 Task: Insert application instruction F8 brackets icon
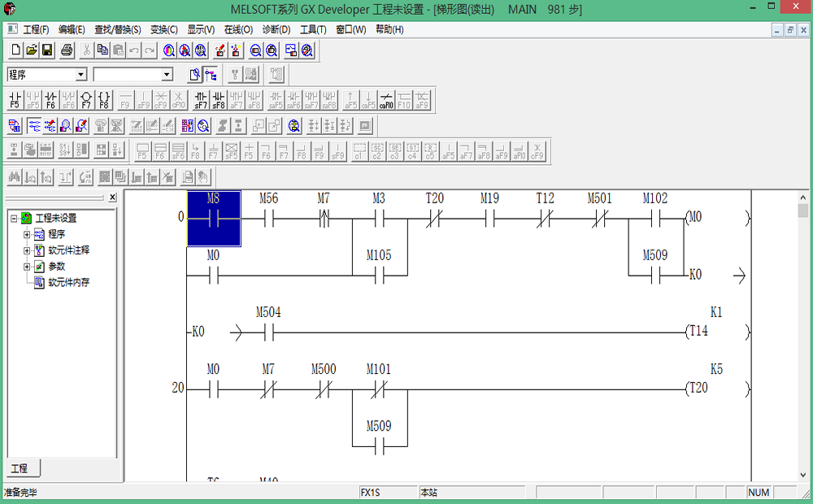pyautogui.click(x=104, y=100)
